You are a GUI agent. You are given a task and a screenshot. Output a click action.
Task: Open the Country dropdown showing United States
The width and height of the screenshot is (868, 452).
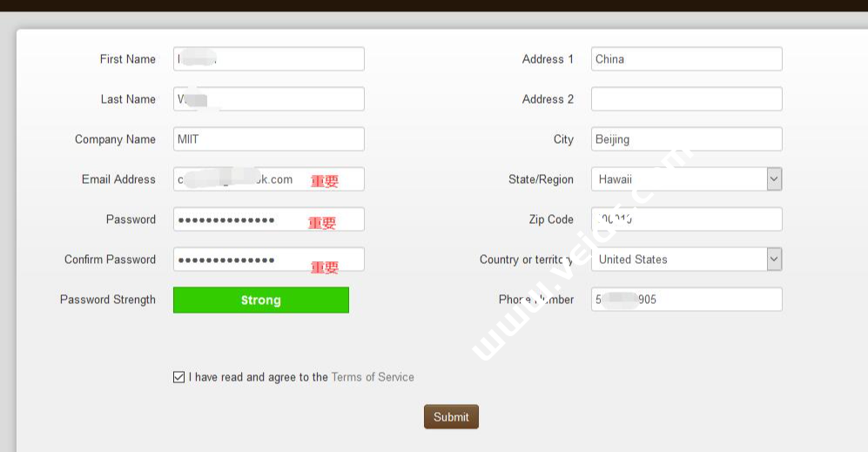(x=679, y=260)
